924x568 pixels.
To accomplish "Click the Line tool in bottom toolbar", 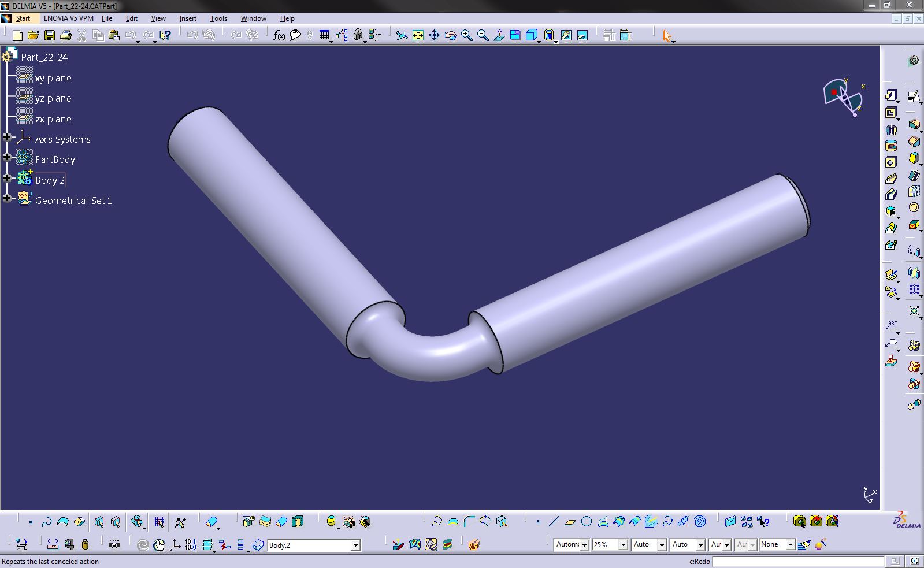I will [554, 522].
